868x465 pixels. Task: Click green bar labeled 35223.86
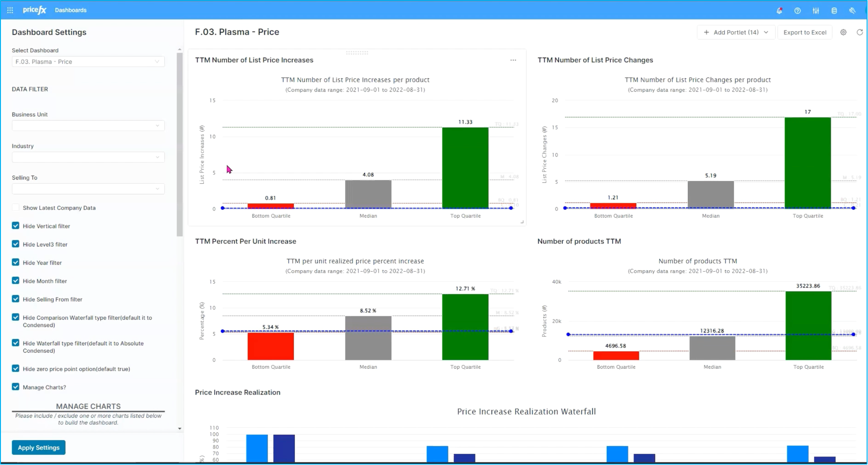pyautogui.click(x=809, y=325)
